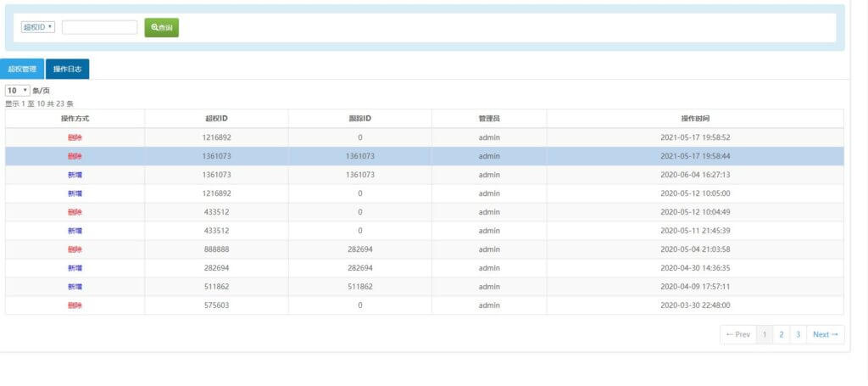
Task: Select the row timestamped 2021-05-17 19:58:52
Action: click(x=694, y=137)
